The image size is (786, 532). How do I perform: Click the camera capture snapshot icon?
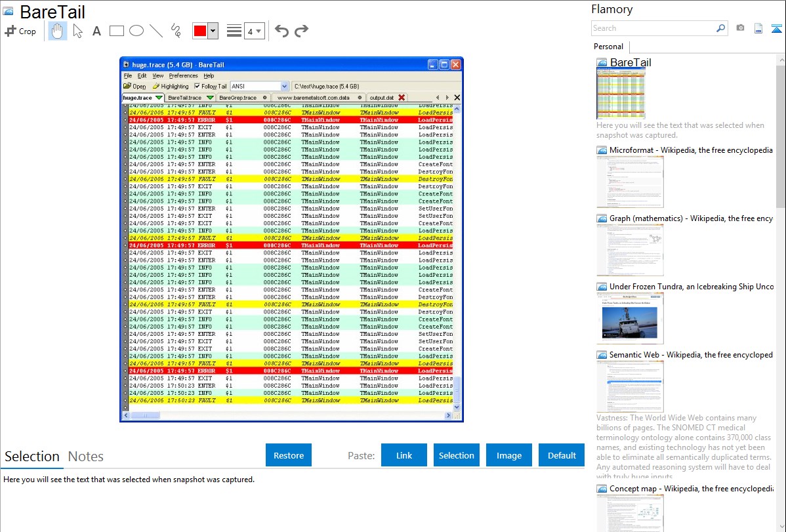tap(740, 28)
